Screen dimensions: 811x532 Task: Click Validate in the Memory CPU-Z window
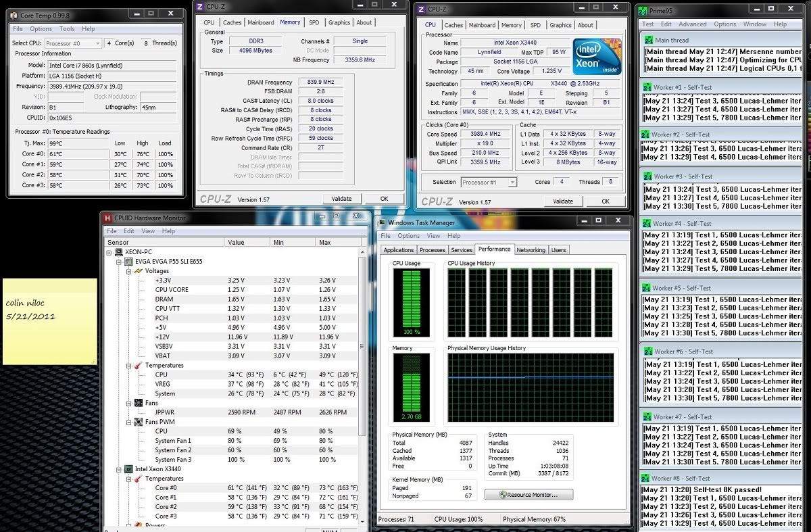tap(341, 199)
